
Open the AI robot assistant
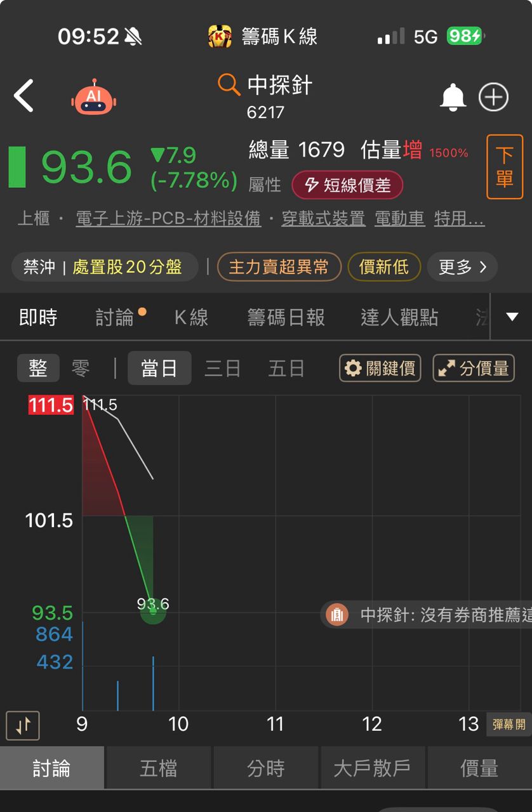click(94, 97)
